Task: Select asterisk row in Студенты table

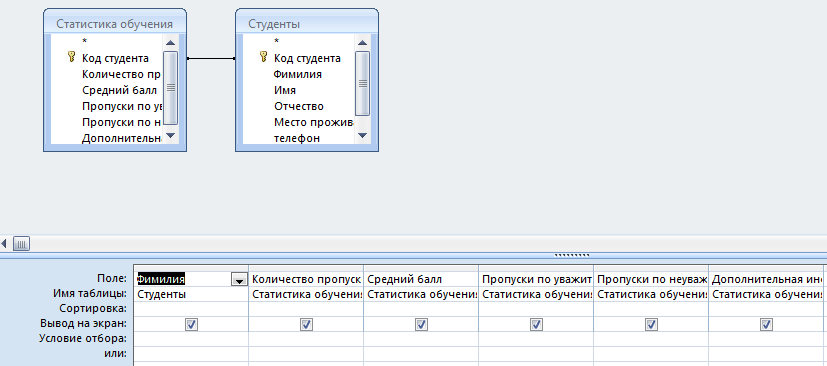Action: pyautogui.click(x=276, y=41)
